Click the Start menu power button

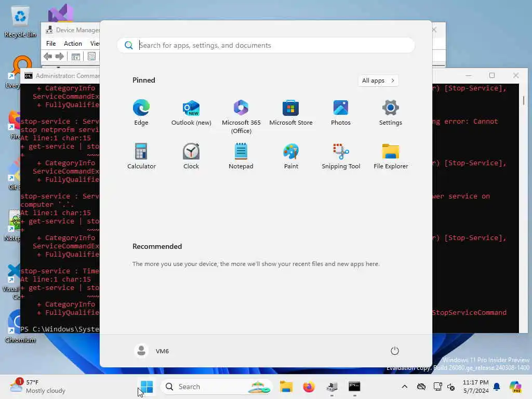[395, 351]
